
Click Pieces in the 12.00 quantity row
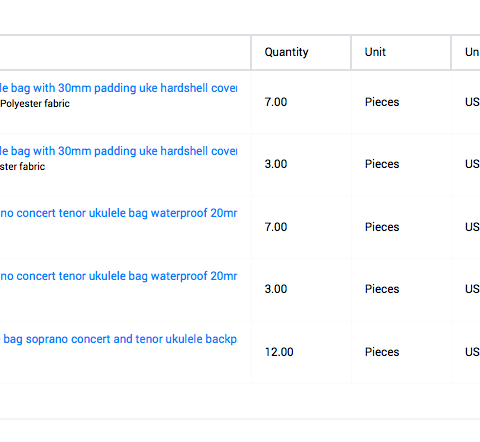pos(382,352)
